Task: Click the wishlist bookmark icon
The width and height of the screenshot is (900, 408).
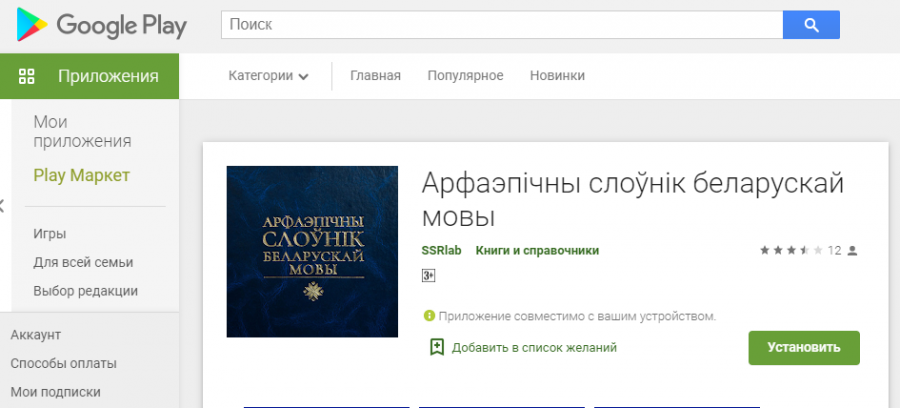Action: click(437, 347)
